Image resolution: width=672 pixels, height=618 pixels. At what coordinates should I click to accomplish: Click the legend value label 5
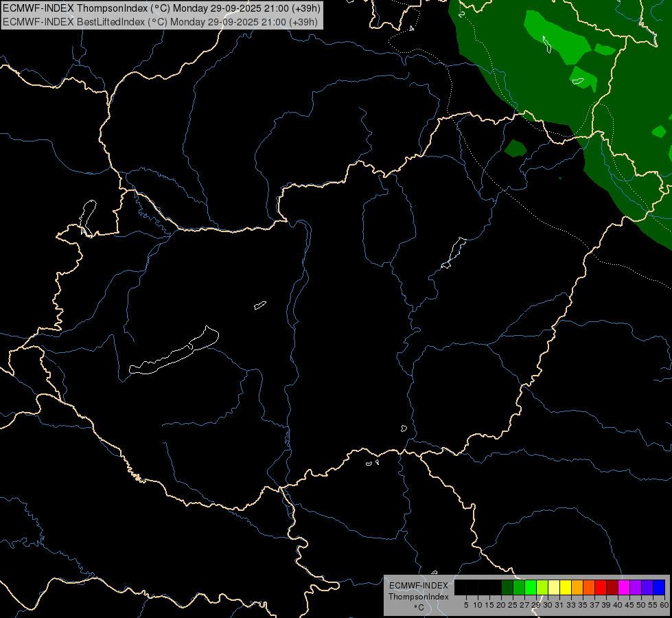tap(466, 605)
